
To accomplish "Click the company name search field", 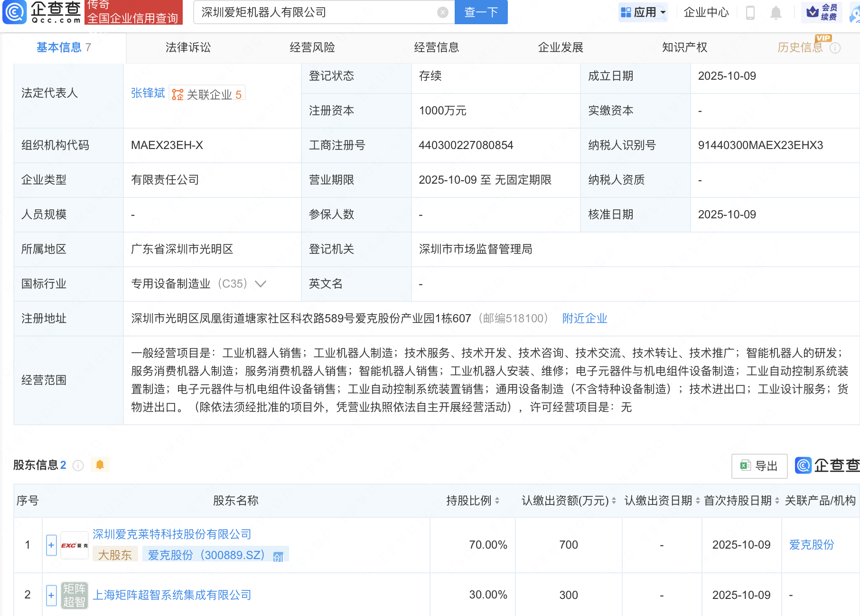I will [x=313, y=12].
